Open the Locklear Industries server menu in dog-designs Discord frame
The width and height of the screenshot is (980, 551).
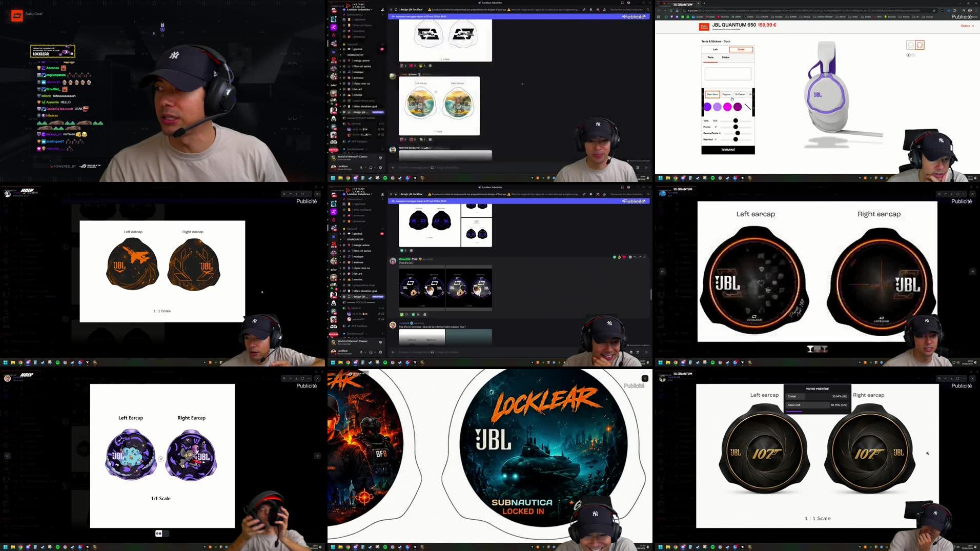click(x=359, y=194)
